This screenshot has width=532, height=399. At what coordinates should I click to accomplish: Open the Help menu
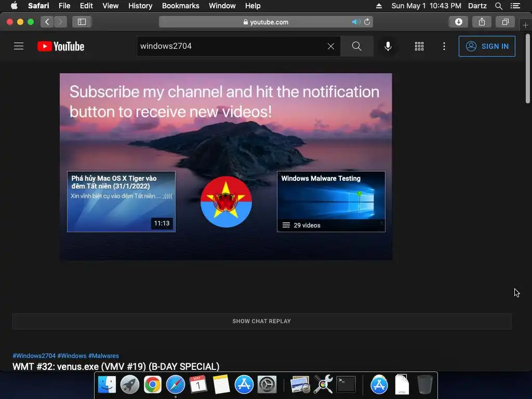[253, 6]
